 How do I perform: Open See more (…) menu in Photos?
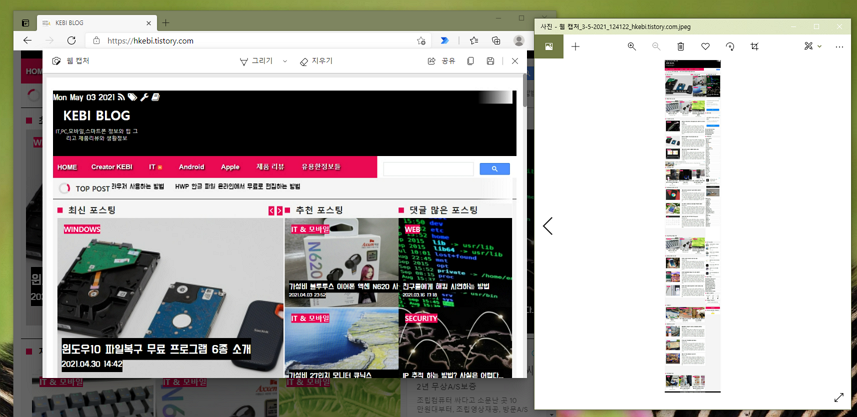pos(840,46)
